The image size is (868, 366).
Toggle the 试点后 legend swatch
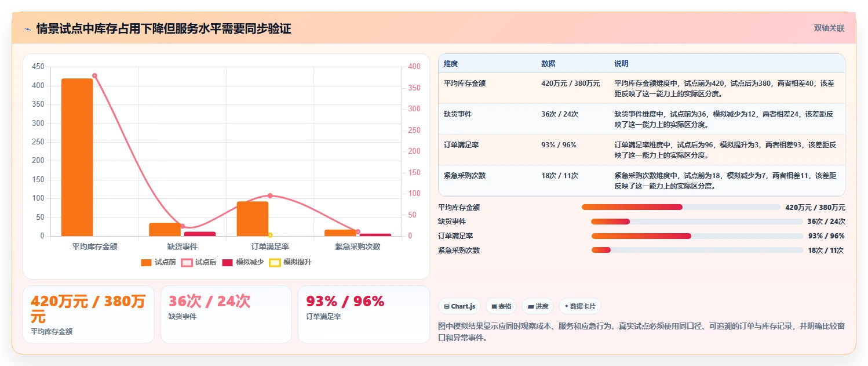tap(187, 262)
